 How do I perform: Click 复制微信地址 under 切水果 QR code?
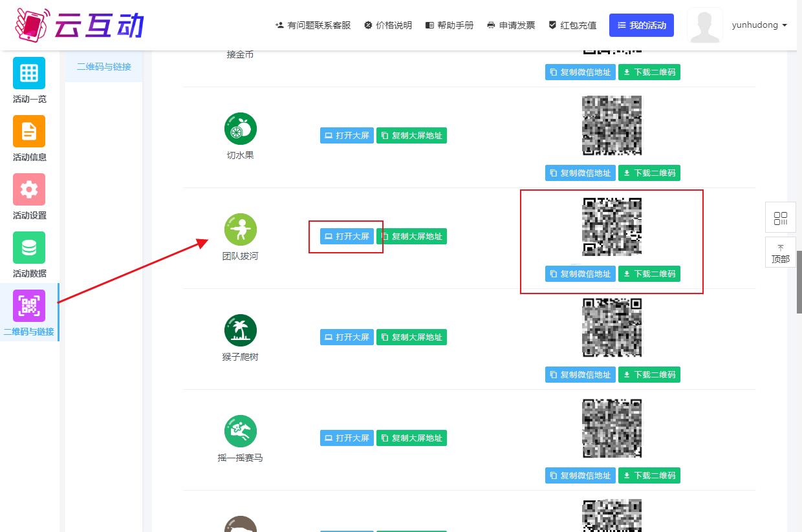point(580,173)
